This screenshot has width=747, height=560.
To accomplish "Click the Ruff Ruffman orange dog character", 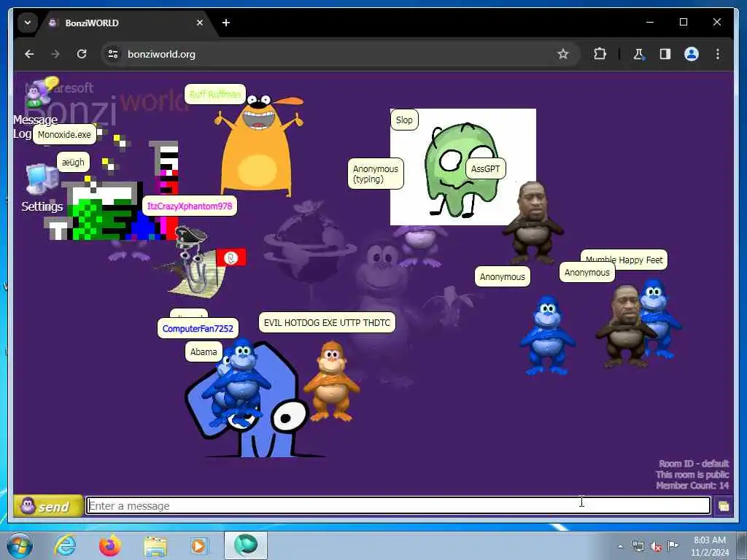I will (x=258, y=147).
